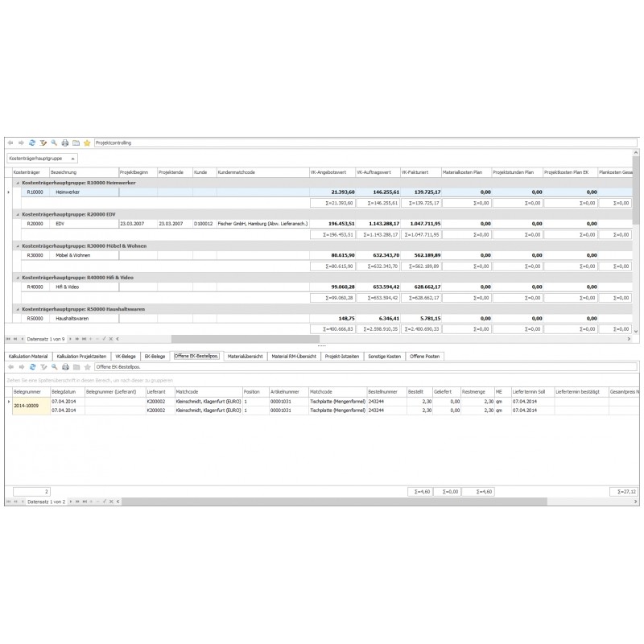The height and width of the screenshot is (644, 644).
Task: Select the R50000 Haushaltswaren row
Action: (x=327, y=319)
